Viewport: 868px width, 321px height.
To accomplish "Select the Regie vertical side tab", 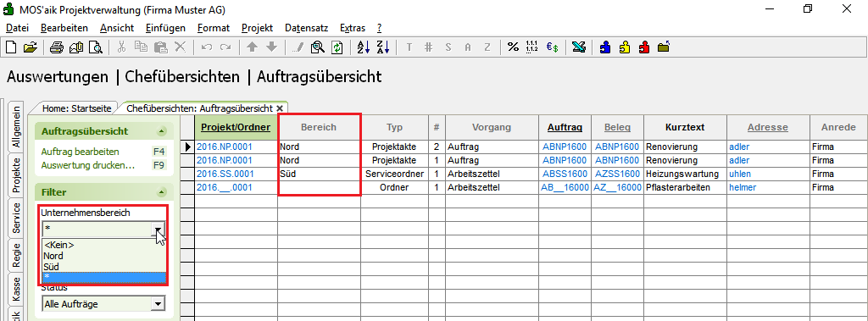I will tap(16, 256).
